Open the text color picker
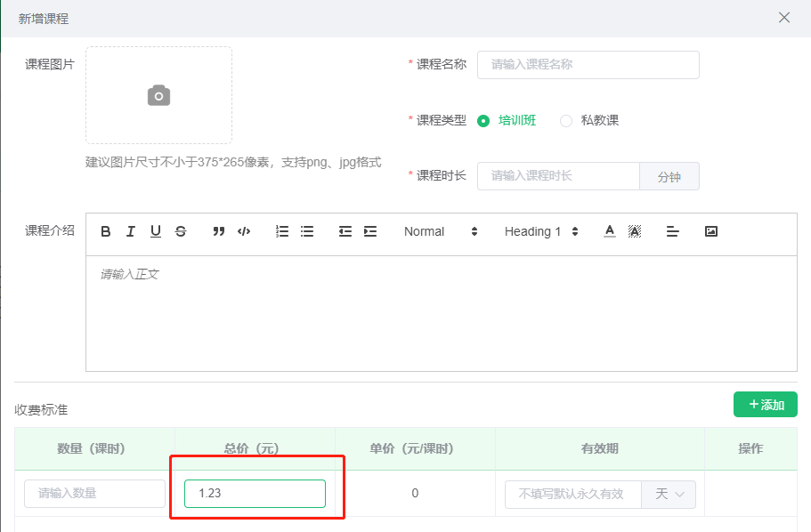 610,231
